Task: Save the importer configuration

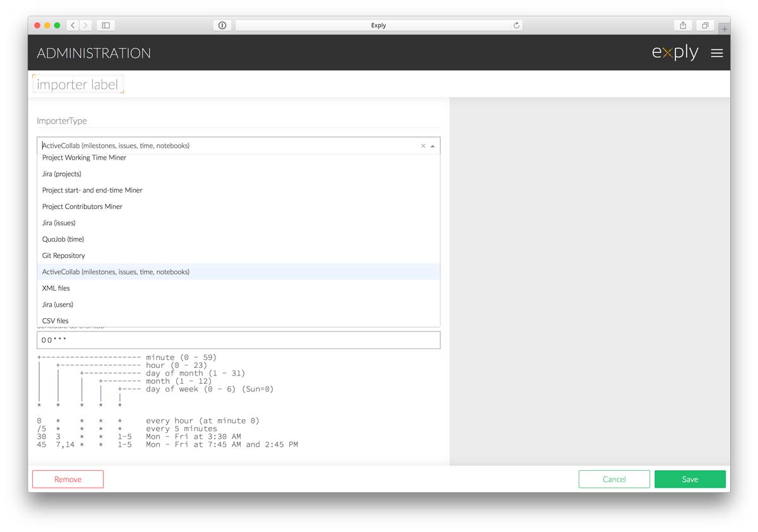Action: pos(690,479)
